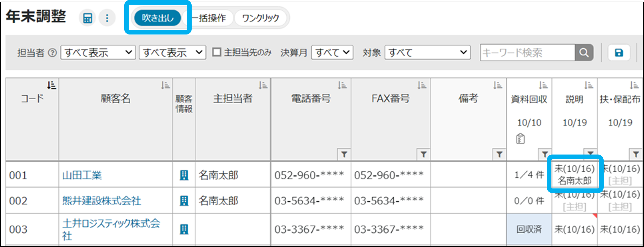Open the 山田工業 customer link
The height and width of the screenshot is (247, 644).
pyautogui.click(x=82, y=175)
